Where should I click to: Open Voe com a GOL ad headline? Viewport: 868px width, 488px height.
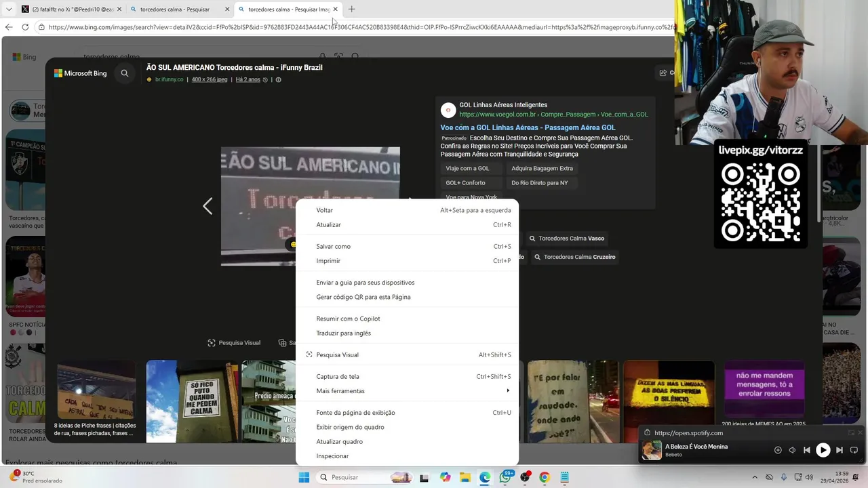[x=528, y=127]
